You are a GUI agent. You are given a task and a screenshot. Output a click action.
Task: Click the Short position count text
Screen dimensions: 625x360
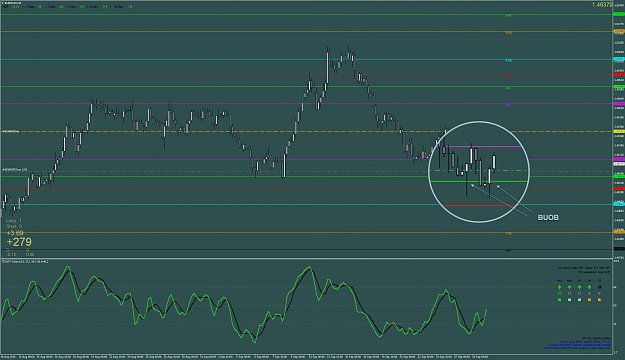(x=14, y=226)
